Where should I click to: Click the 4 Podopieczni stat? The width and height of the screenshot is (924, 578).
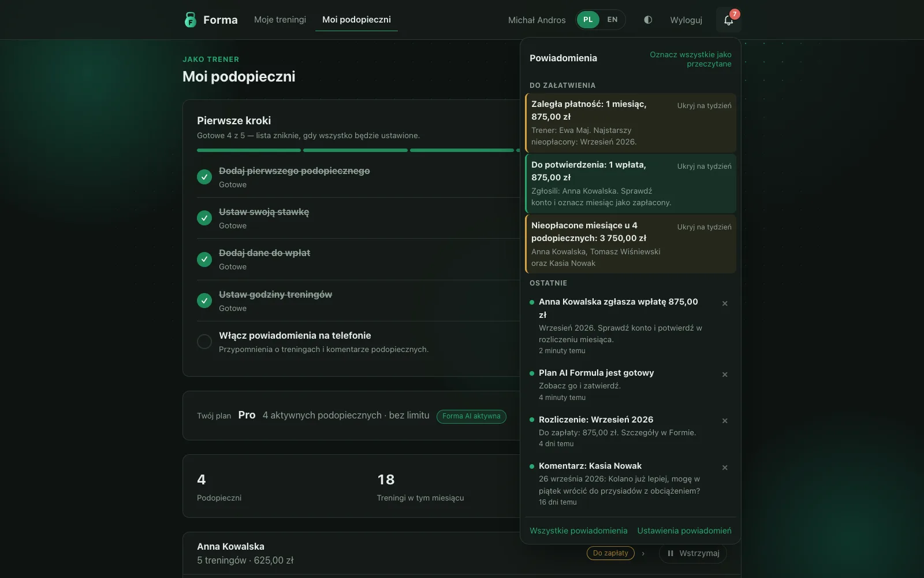point(219,487)
